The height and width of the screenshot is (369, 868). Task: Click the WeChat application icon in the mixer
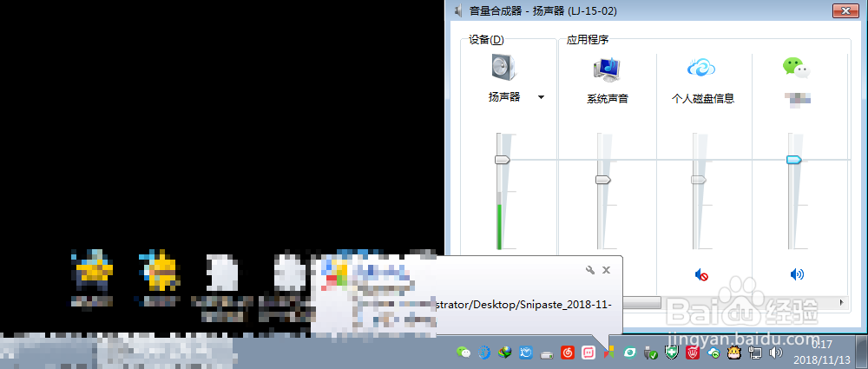pyautogui.click(x=797, y=68)
